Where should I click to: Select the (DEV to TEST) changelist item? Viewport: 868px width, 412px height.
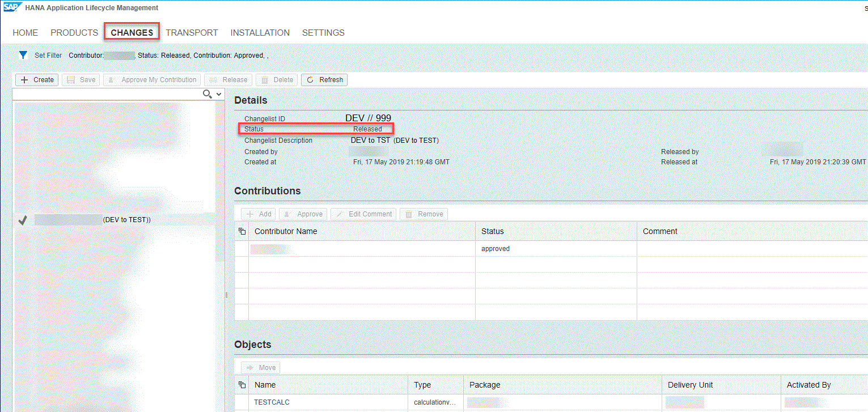[x=114, y=220]
